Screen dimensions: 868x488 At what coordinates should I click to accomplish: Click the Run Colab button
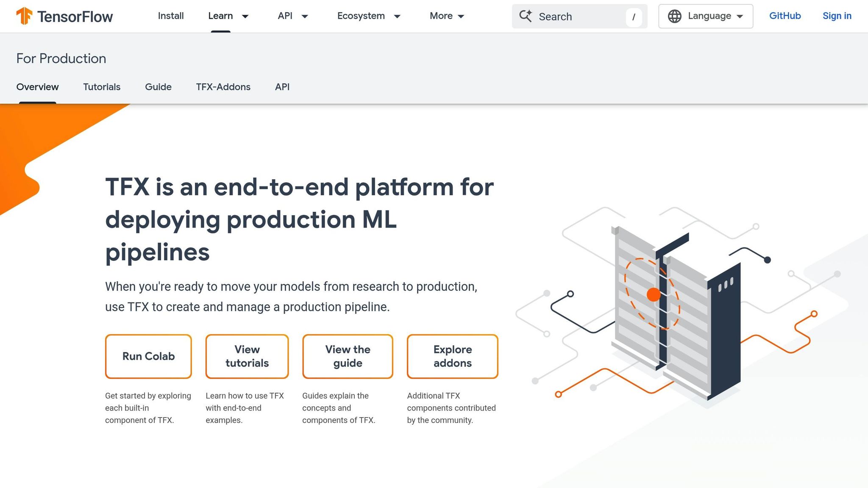point(148,356)
